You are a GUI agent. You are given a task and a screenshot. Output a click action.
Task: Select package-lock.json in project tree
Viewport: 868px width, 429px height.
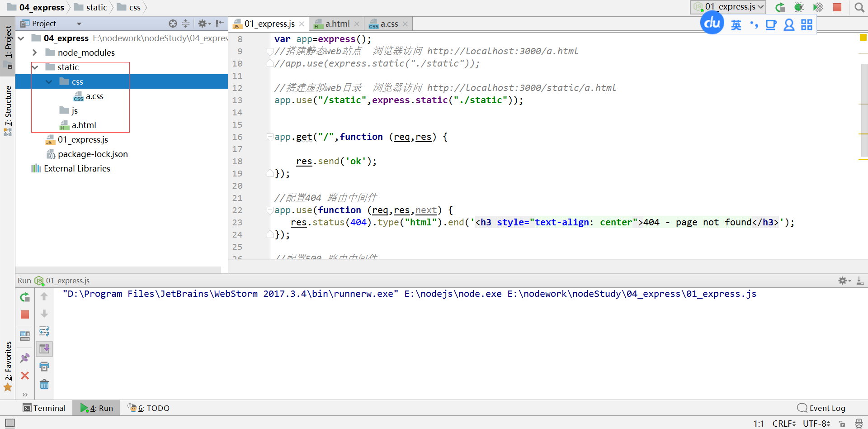[93, 154]
